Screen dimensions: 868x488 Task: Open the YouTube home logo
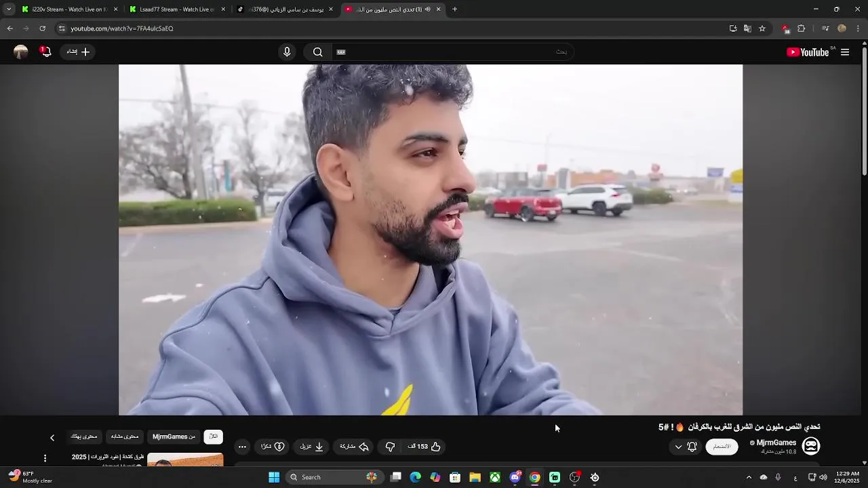point(808,52)
